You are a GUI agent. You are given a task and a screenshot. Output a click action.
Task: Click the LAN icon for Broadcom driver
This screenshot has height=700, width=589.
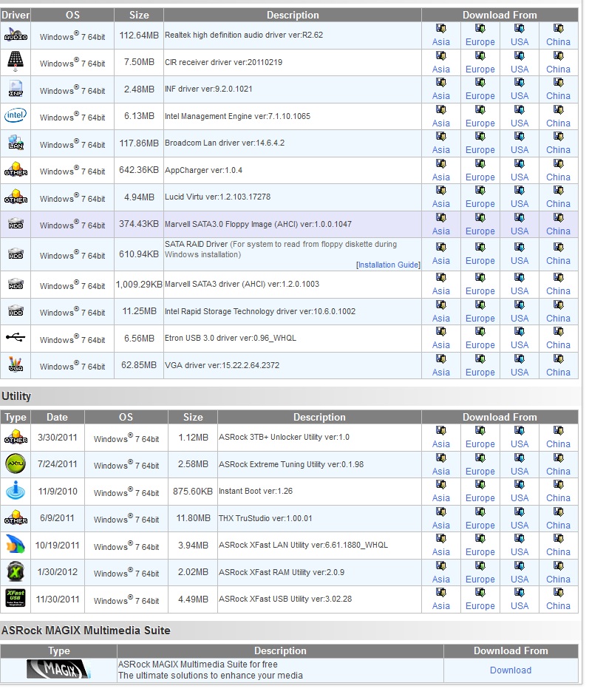pos(16,143)
